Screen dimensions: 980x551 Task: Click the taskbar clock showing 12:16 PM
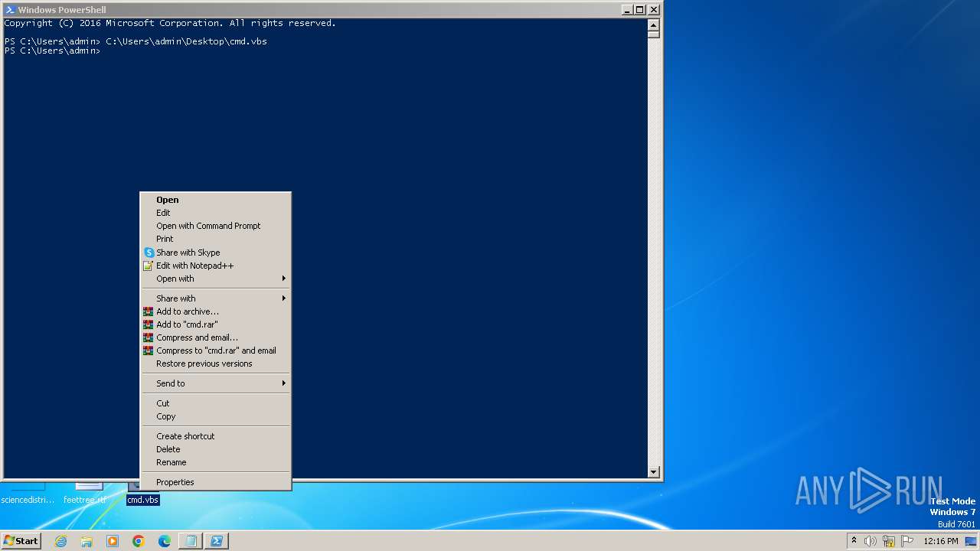(941, 541)
